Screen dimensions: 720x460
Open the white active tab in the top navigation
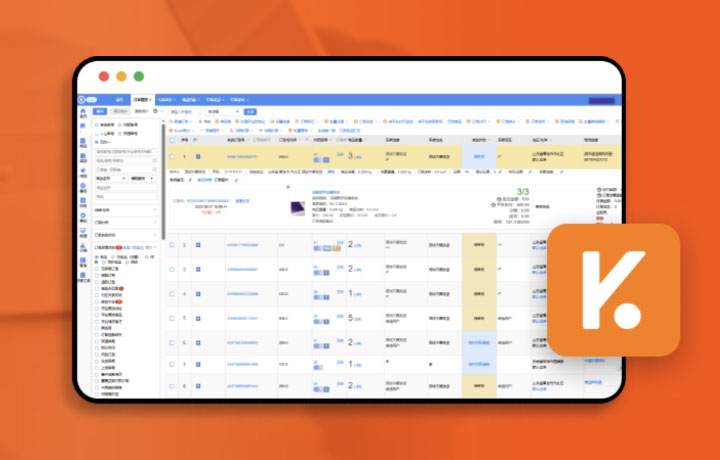pos(143,100)
